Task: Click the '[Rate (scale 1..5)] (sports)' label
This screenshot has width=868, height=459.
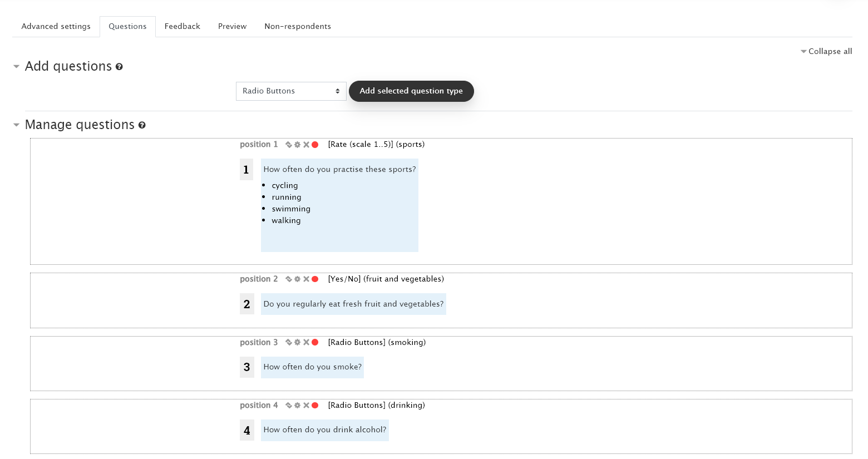Action: click(376, 144)
